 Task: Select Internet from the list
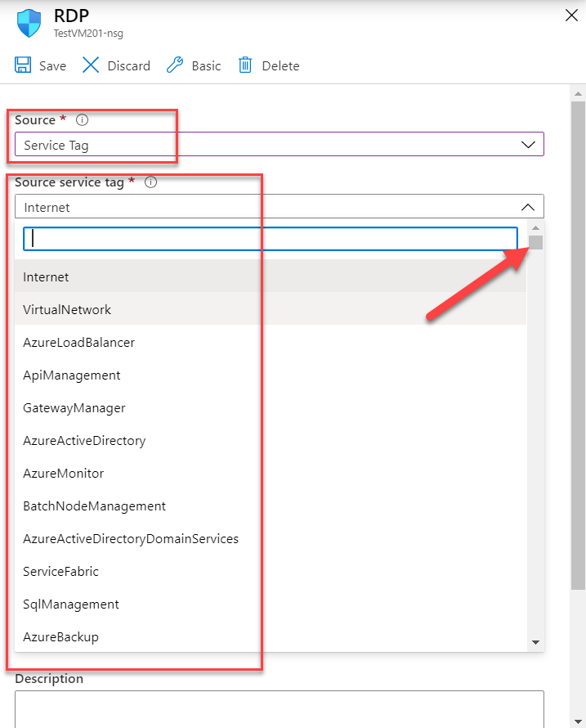(271, 277)
